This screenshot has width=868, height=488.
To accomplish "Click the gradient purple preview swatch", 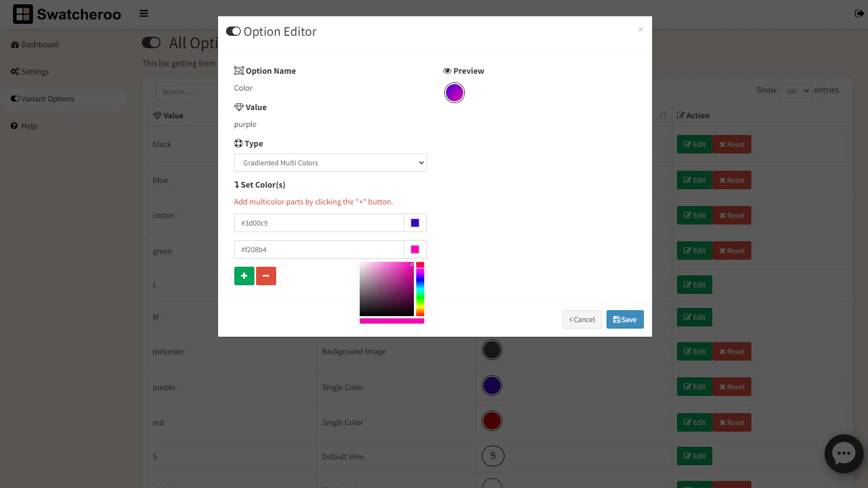I will 455,93.
